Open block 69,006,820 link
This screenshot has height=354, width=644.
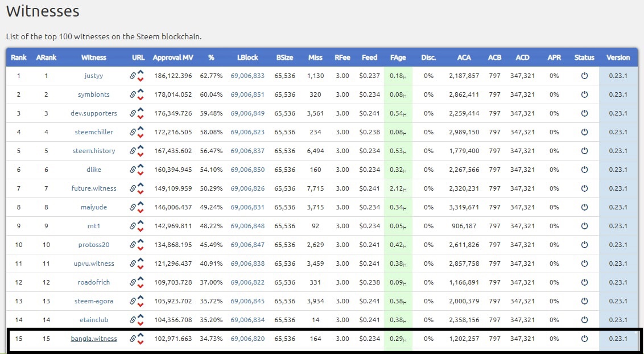[x=247, y=339]
